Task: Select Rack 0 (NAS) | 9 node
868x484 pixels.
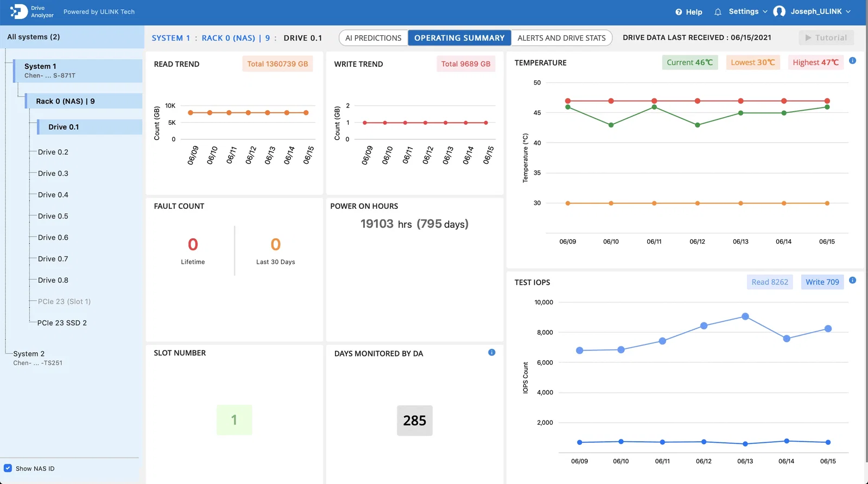Action: (x=84, y=101)
